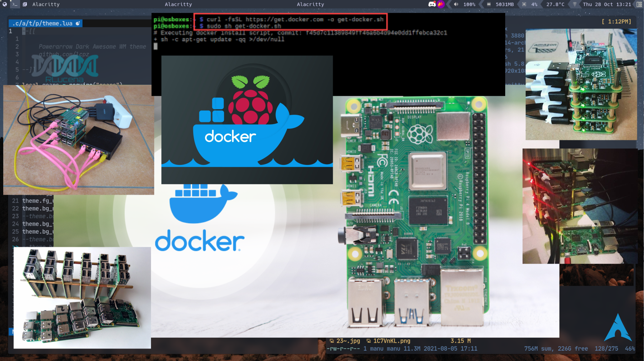Select the terminal prompt tag icon

click(x=15, y=4)
